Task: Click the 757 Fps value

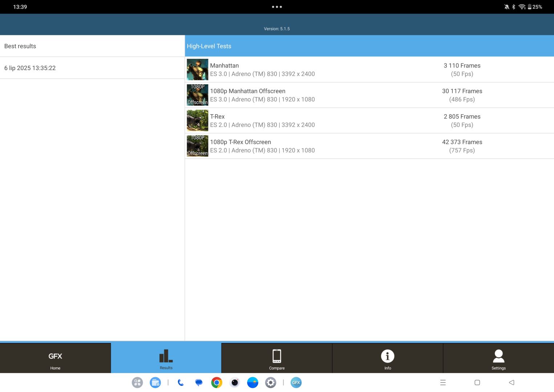Action: pyautogui.click(x=462, y=150)
